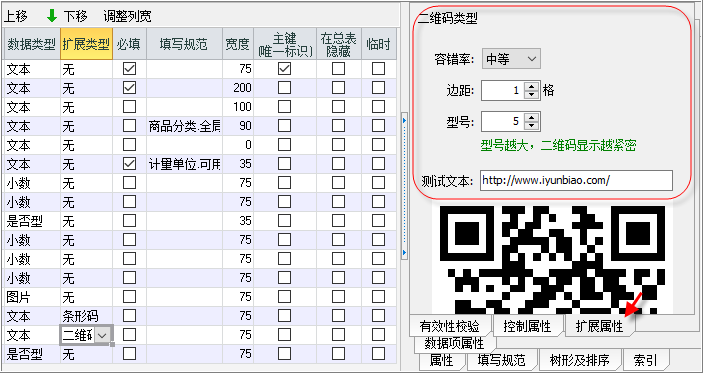Check 在总表隐藏 in the width 0 row
Viewport: 703px width, 373px height.
(338, 144)
